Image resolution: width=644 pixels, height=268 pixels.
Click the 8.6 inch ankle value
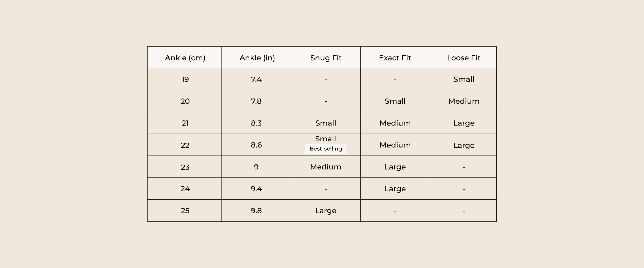coord(256,145)
